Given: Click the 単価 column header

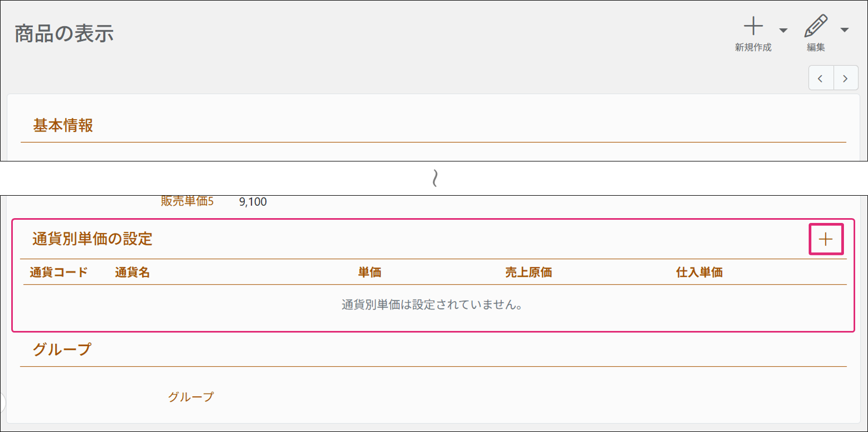Looking at the screenshot, I should tap(369, 273).
